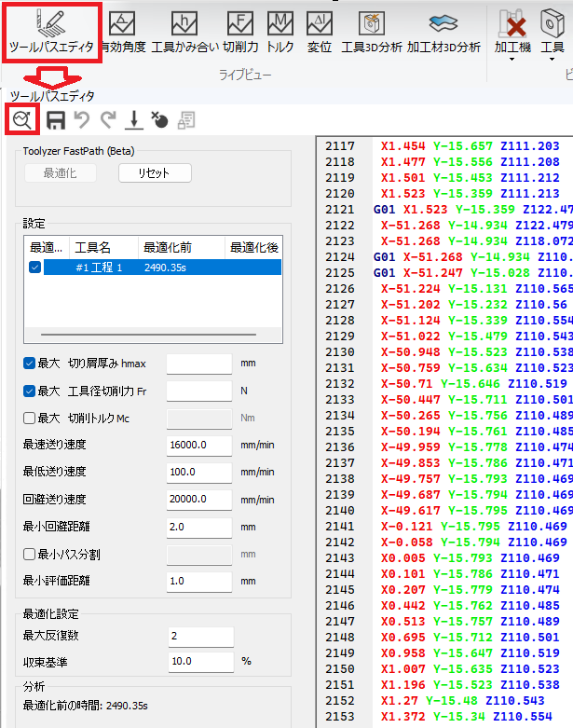The image size is (573, 728).
Task: Select code line 2132 X-50.71
Action: click(x=473, y=383)
